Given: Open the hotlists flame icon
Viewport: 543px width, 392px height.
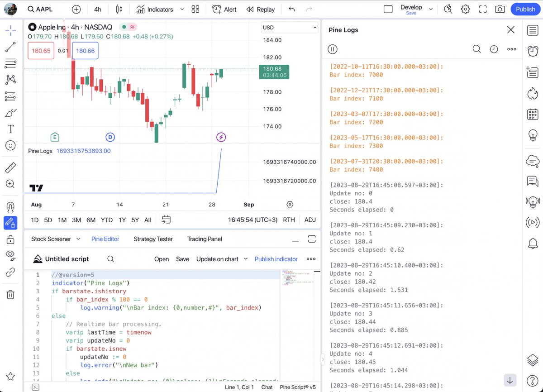Looking at the screenshot, I should coord(533,93).
